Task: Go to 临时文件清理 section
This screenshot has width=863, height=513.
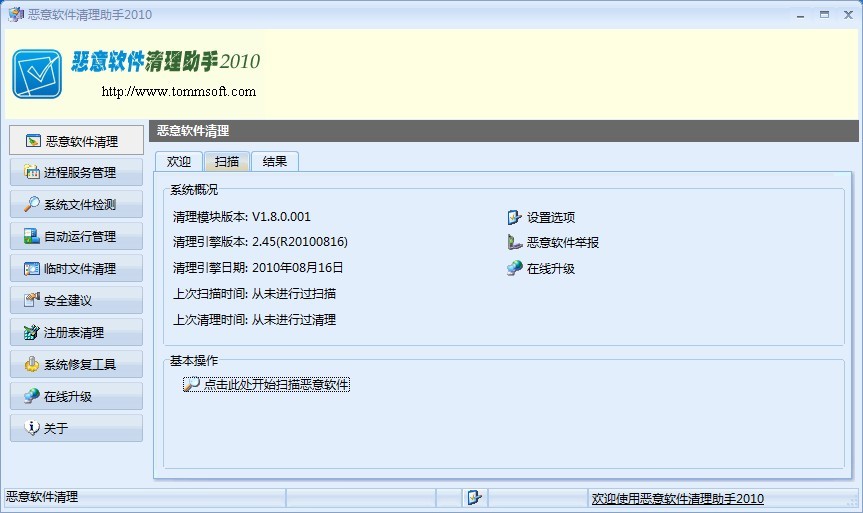Action: [76, 269]
